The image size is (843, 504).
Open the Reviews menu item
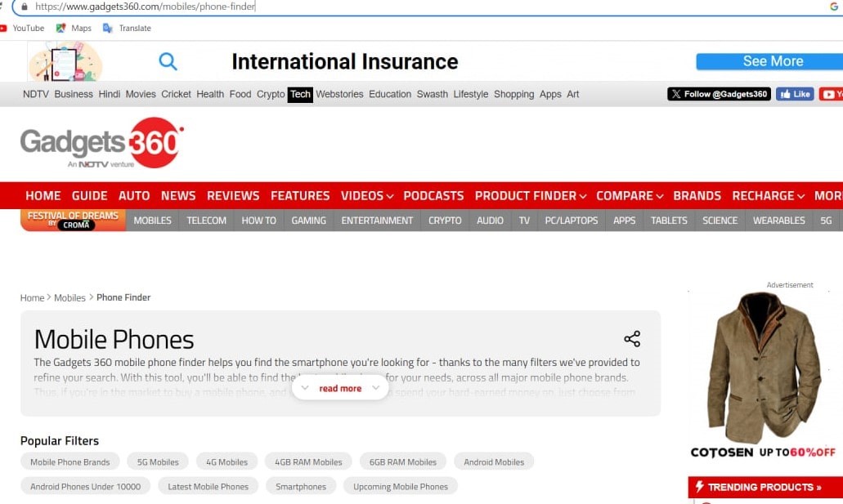(x=233, y=195)
